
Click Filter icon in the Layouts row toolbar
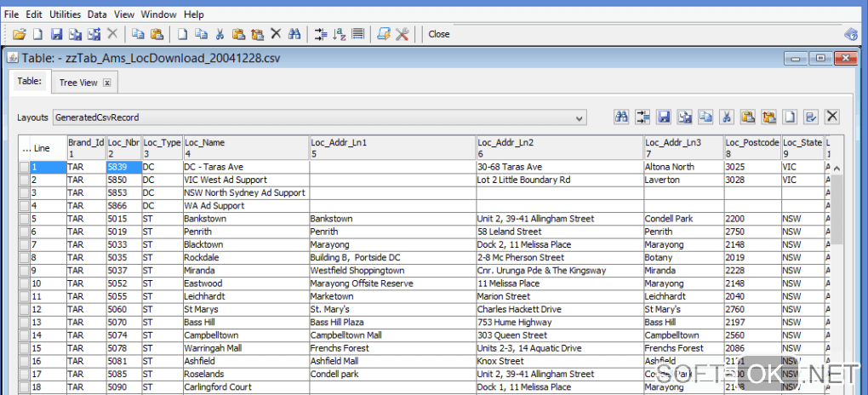coord(642,117)
